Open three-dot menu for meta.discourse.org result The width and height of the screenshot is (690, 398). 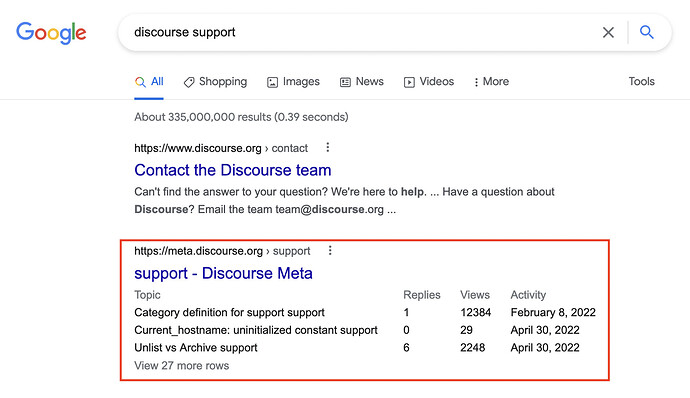click(330, 251)
